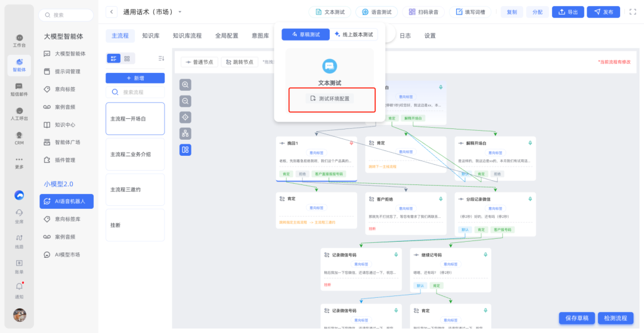Click the fullscreen icon at top right
644x333 pixels.
(633, 12)
